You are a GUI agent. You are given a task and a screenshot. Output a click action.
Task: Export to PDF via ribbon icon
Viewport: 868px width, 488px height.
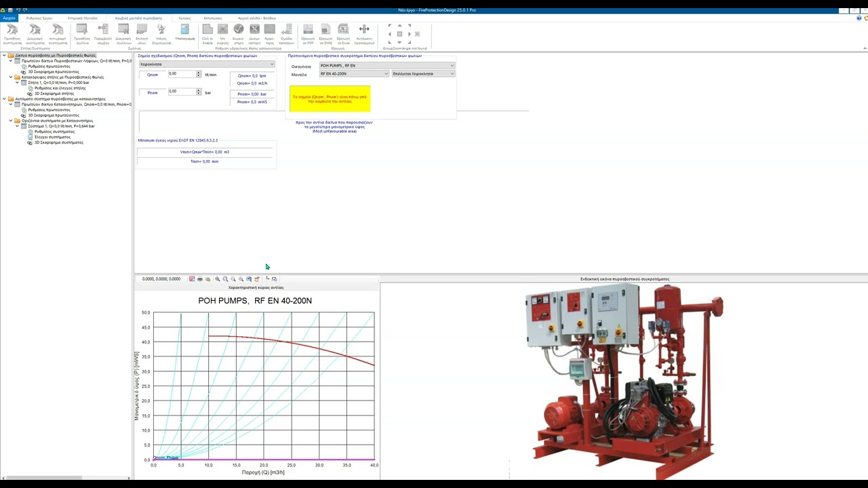(x=308, y=29)
